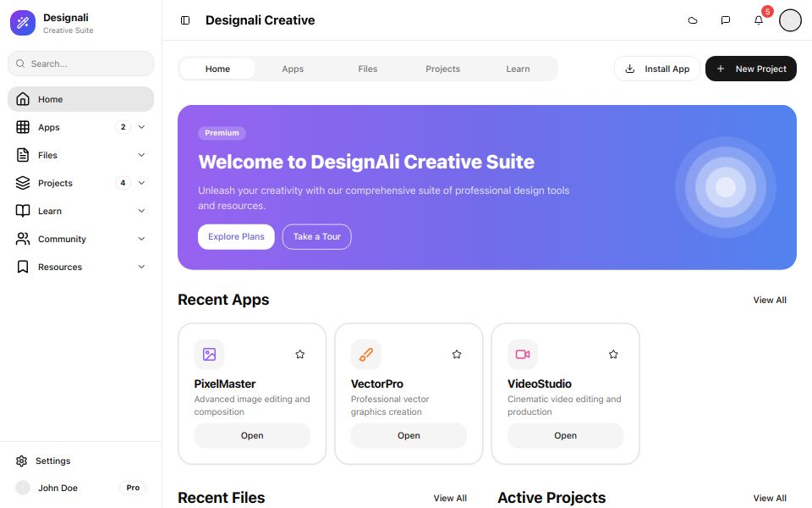Click the cloud sync icon
The height and width of the screenshot is (508, 812).
[693, 19]
